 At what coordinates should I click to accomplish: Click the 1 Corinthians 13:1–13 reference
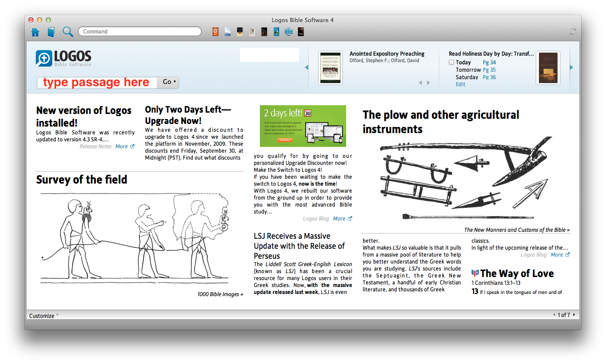(496, 283)
